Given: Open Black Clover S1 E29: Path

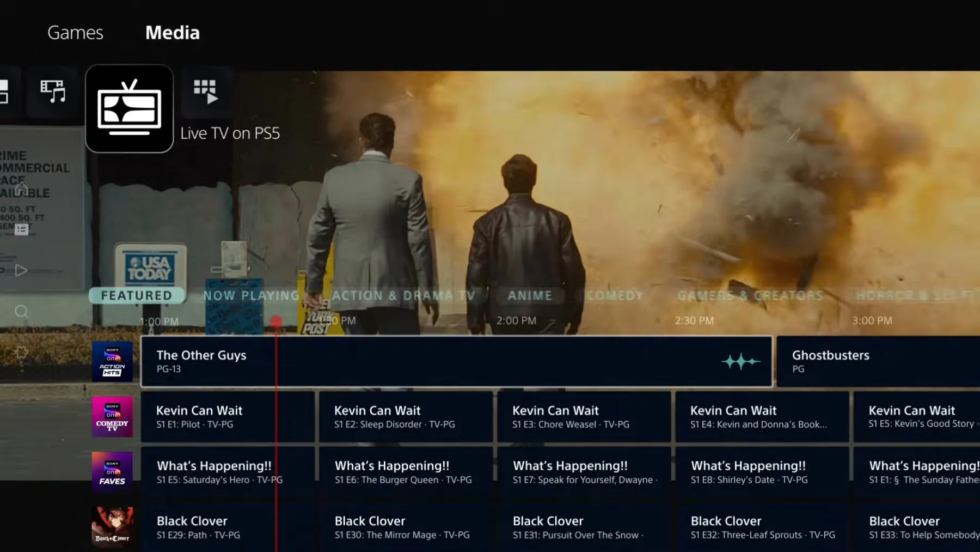Looking at the screenshot, I should (x=228, y=527).
